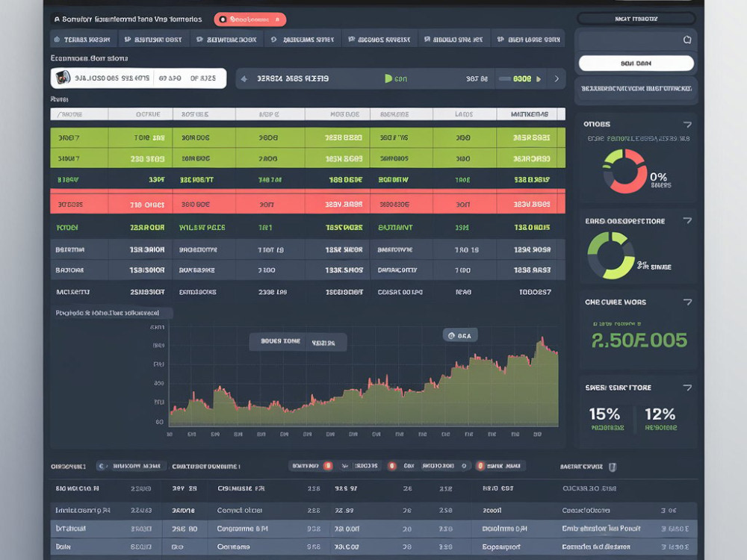Viewport: 747px width, 560px height.
Task: Click the red pill button in the header
Action: click(250, 19)
